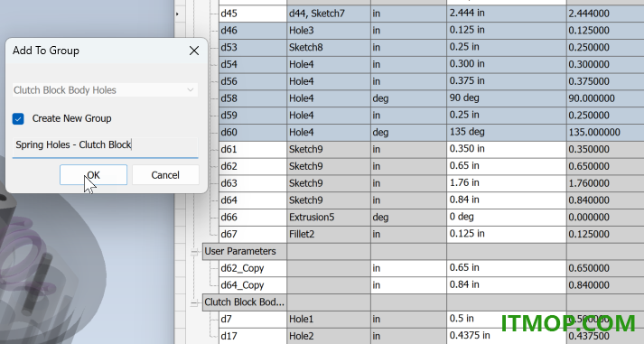This screenshot has width=644, height=344.
Task: Select parameter name d64
Action: [253, 200]
